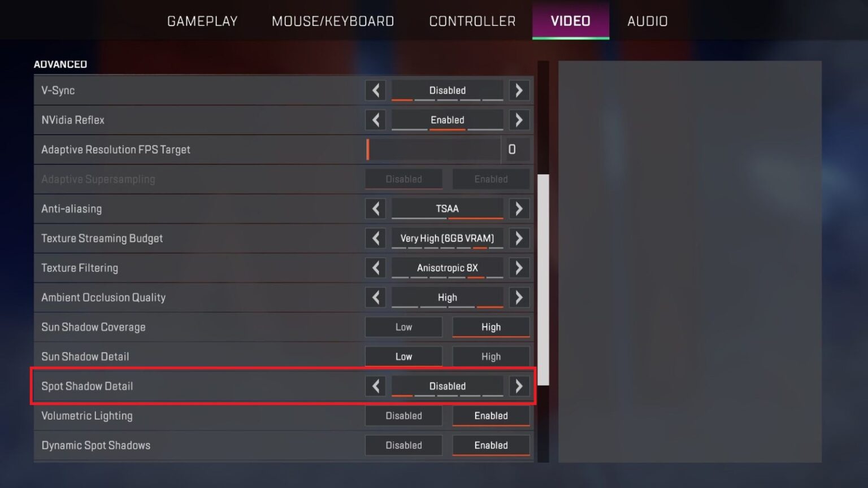Click the settings list vertical scrollbar
Screen dimensions: 868x488
543,280
